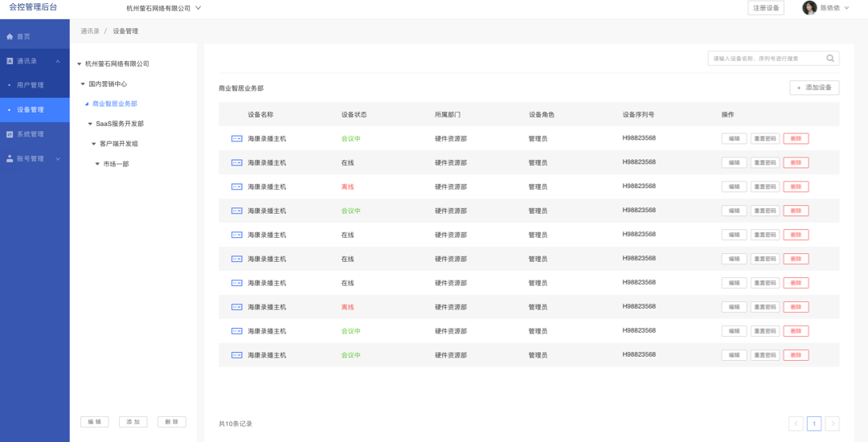
Task: Click the 账号管理 user icon in sidebar
Action: tap(10, 159)
